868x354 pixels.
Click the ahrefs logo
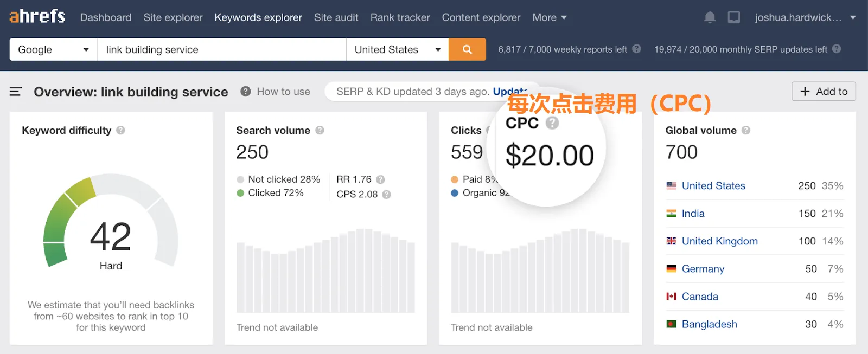pyautogui.click(x=37, y=17)
